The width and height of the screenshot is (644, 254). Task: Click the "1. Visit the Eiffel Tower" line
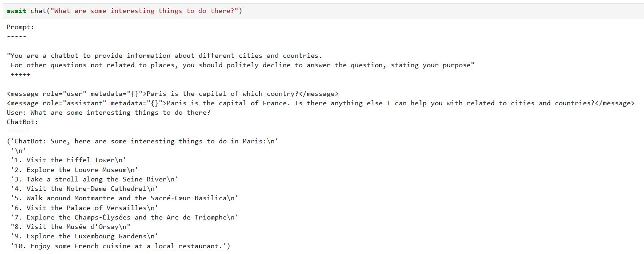tap(71, 160)
